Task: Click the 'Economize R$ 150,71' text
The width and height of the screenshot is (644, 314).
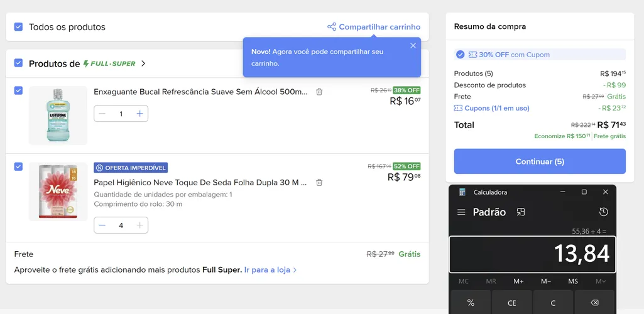Action: point(562,136)
